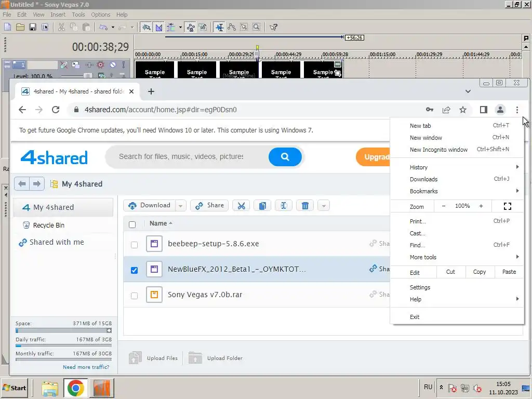532x399 pixels.
Task: Open Settings from the Chrome menu
Action: click(457, 287)
